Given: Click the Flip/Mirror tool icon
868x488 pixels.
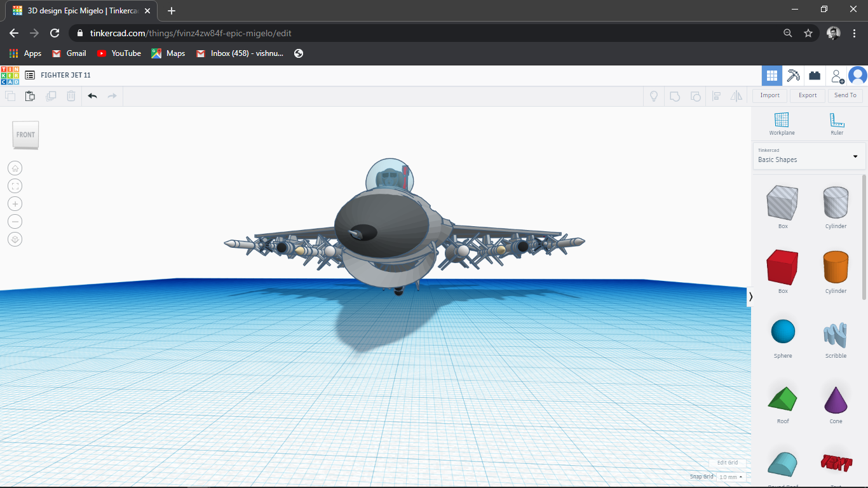Looking at the screenshot, I should (737, 95).
